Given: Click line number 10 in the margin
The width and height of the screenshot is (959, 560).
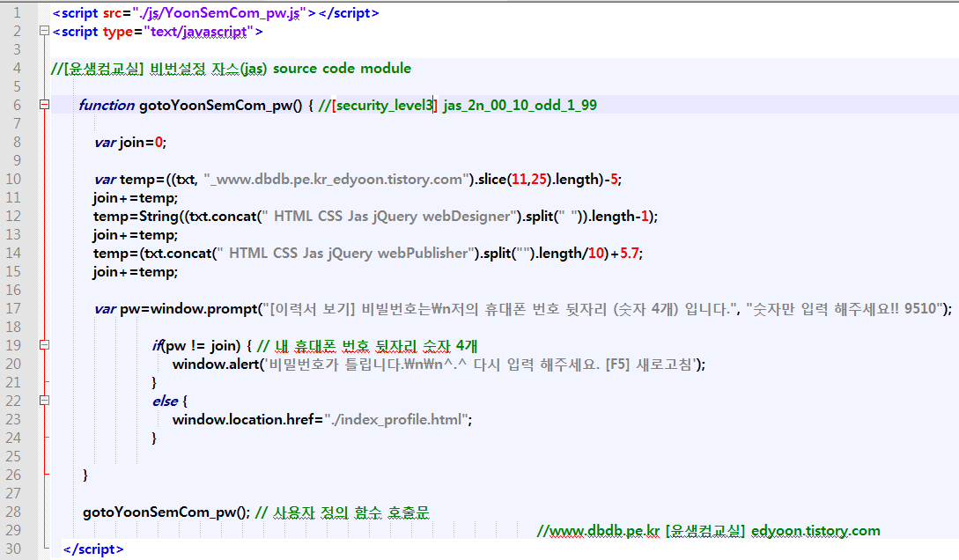Looking at the screenshot, I should point(13,179).
